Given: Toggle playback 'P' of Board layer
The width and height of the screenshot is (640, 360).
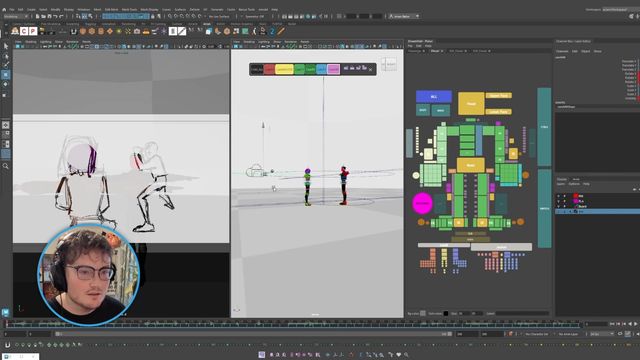Looking at the screenshot, I should click(x=565, y=207).
